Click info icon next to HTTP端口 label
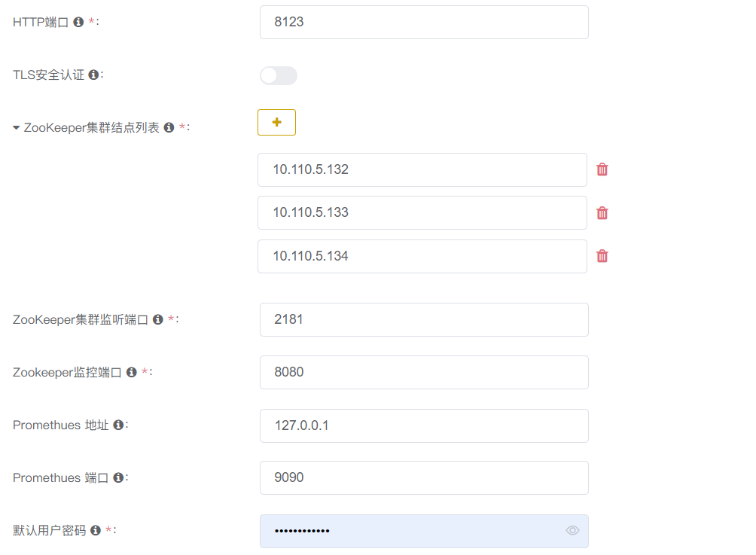This screenshot has height=555, width=756. [78, 23]
